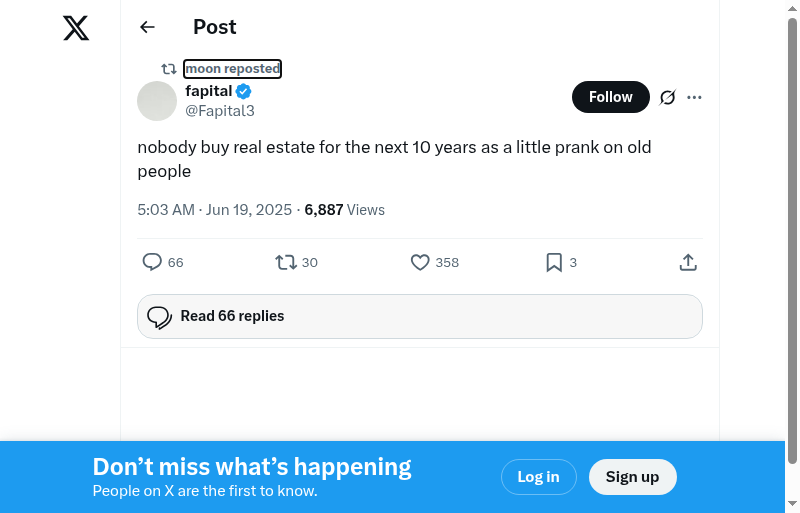The height and width of the screenshot is (513, 800).
Task: Click the Sign up button
Action: 632,477
